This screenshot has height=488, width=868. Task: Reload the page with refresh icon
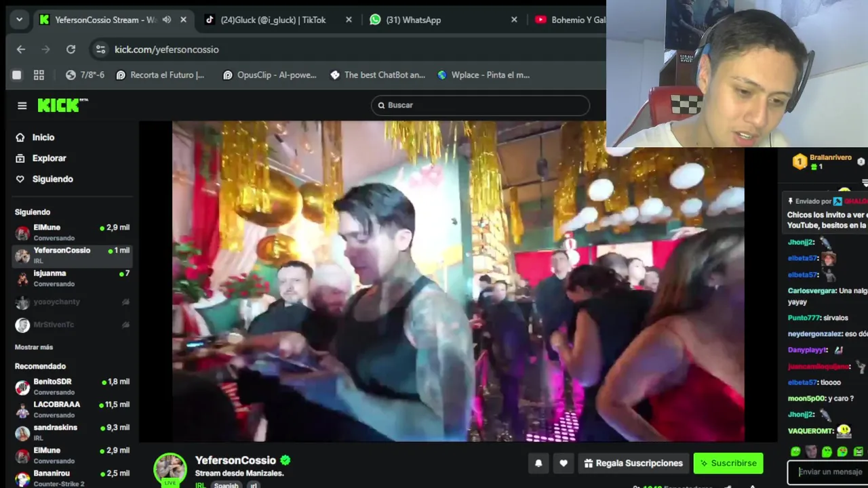click(71, 49)
